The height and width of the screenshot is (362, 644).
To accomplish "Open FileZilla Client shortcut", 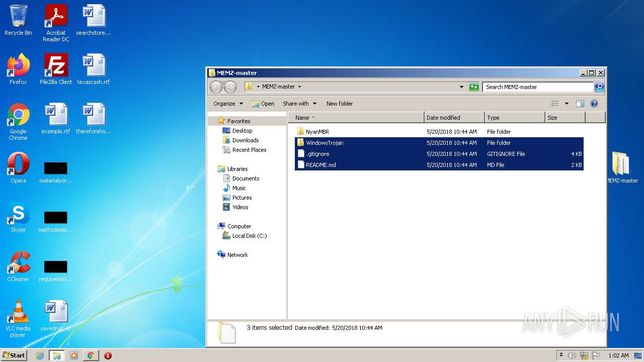I will 56,69.
